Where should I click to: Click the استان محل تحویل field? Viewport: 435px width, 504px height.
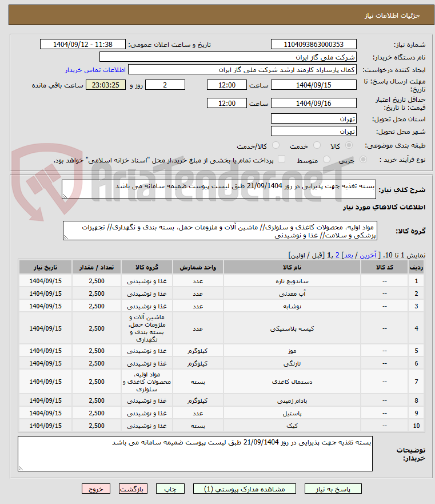pyautogui.click(x=314, y=118)
